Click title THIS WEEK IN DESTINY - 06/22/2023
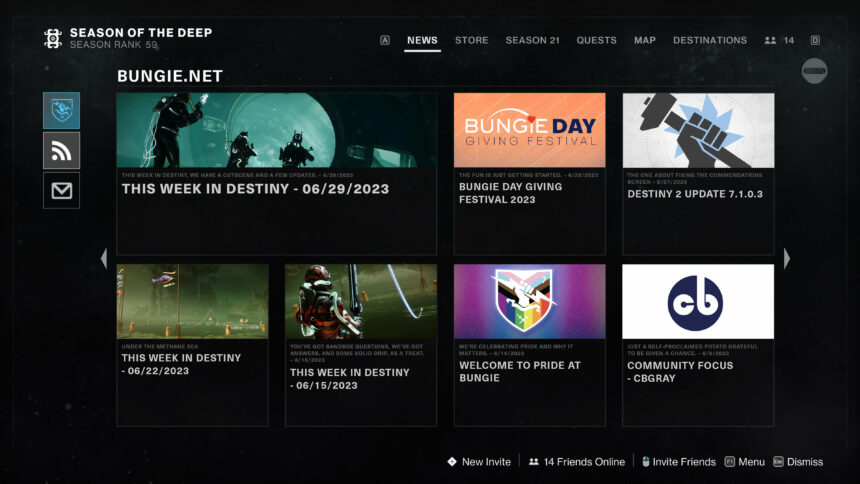This screenshot has width=860, height=484. (x=181, y=364)
